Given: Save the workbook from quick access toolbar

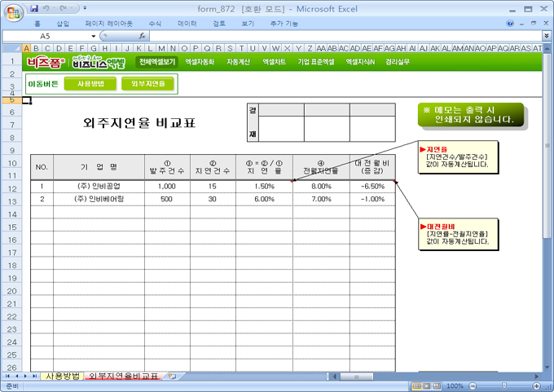Looking at the screenshot, I should coord(34,8).
